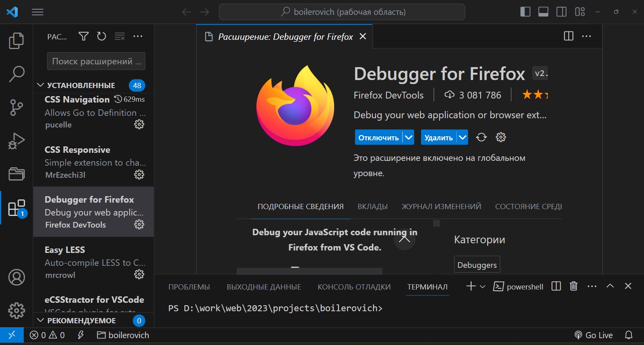Open the extension page settings gear
Screen dimensions: 644x345
tap(501, 137)
